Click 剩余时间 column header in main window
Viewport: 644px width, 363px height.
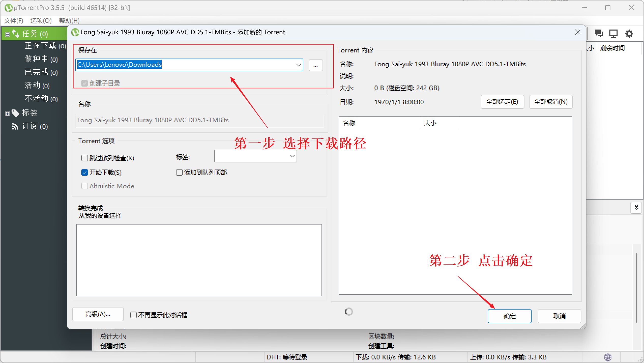click(612, 48)
